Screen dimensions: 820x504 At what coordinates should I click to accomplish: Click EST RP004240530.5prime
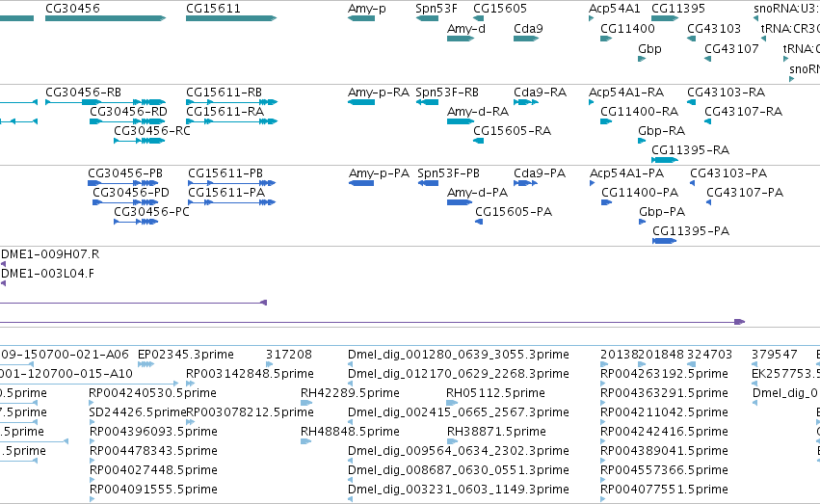point(152,394)
